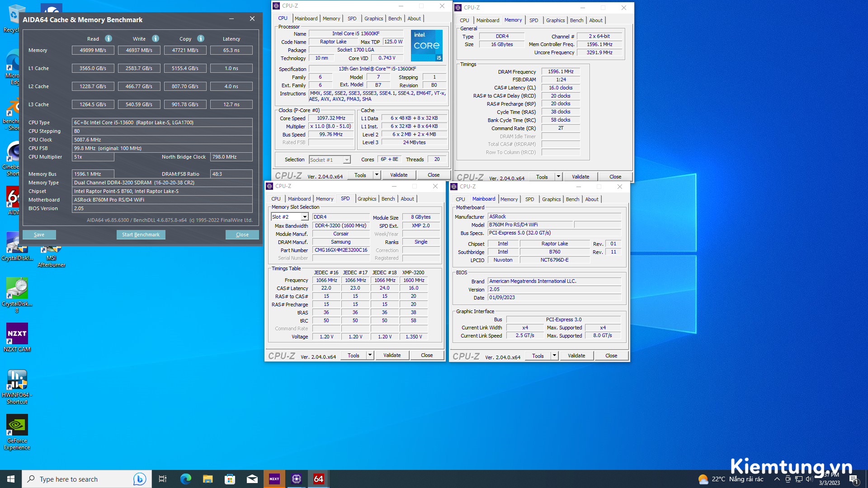Open CrystalDiskMark 8 desktop icon
Viewport: 868px width, 488px height.
point(17,296)
